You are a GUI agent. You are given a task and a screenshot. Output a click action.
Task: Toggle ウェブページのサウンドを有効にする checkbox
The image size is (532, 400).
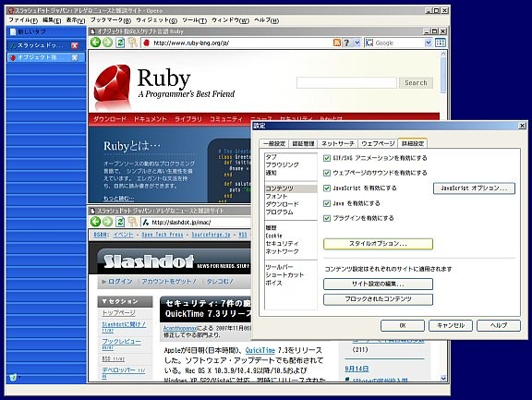(327, 173)
